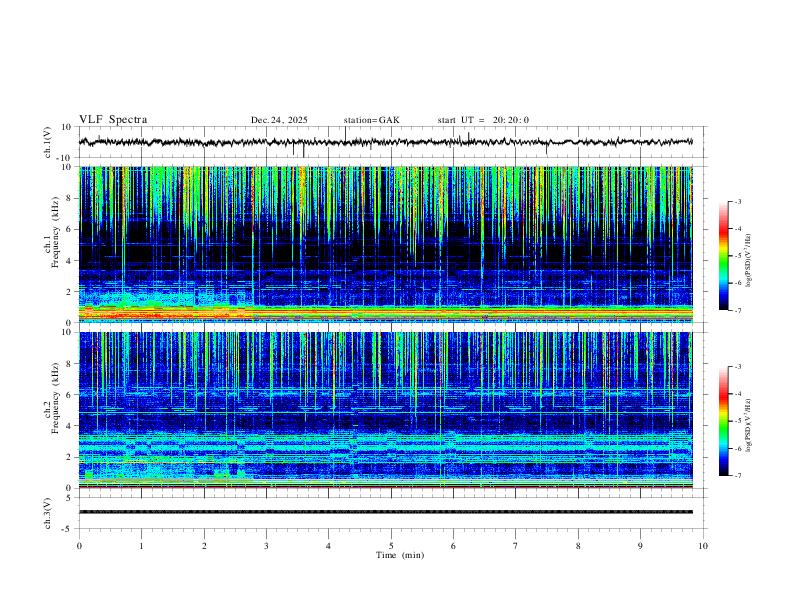
Task: Click the "station=GAK" header label
Action: pyautogui.click(x=371, y=120)
